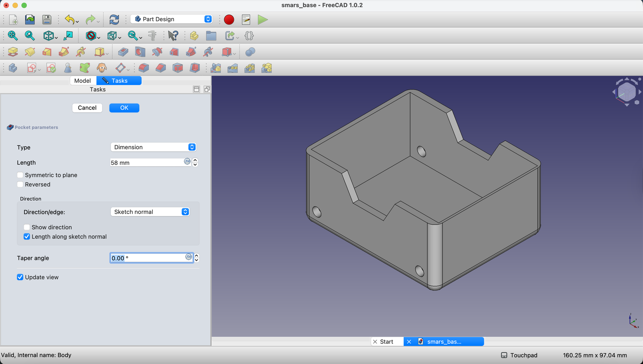Click the Fillet tool icon
This screenshot has width=643, height=364.
point(144,68)
